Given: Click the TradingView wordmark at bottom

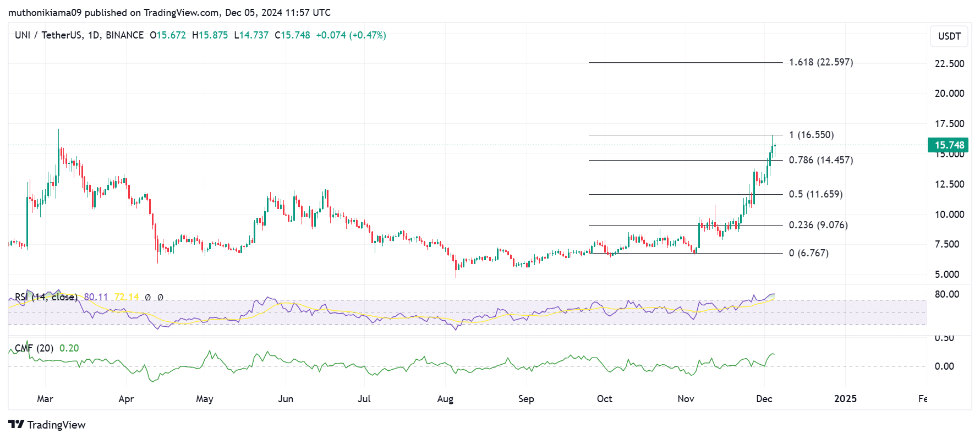Looking at the screenshot, I should 57,425.
